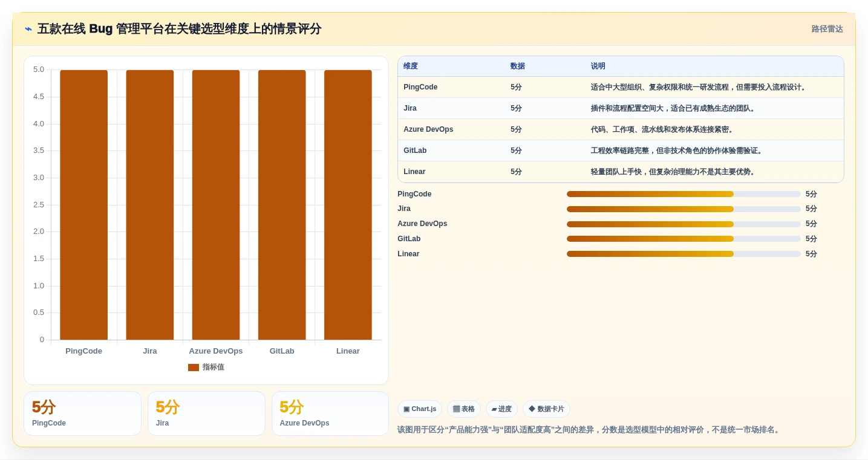Click the 数据卡片 tag chip
This screenshot has width=868, height=460.
pyautogui.click(x=546, y=409)
